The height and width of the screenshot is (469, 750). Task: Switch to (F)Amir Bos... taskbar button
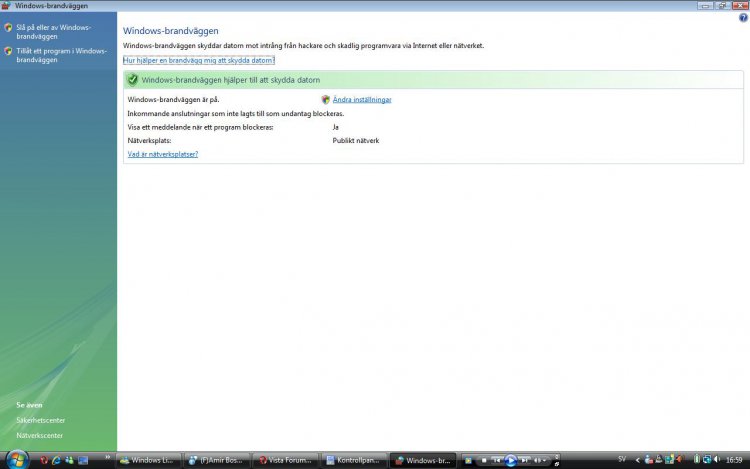click(x=217, y=460)
